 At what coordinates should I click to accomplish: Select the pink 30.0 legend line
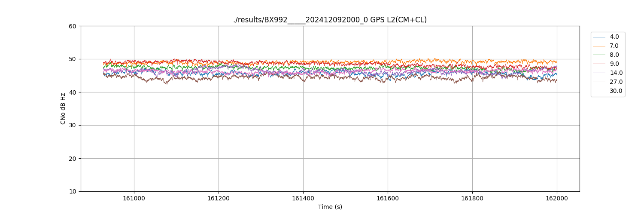pos(599,91)
